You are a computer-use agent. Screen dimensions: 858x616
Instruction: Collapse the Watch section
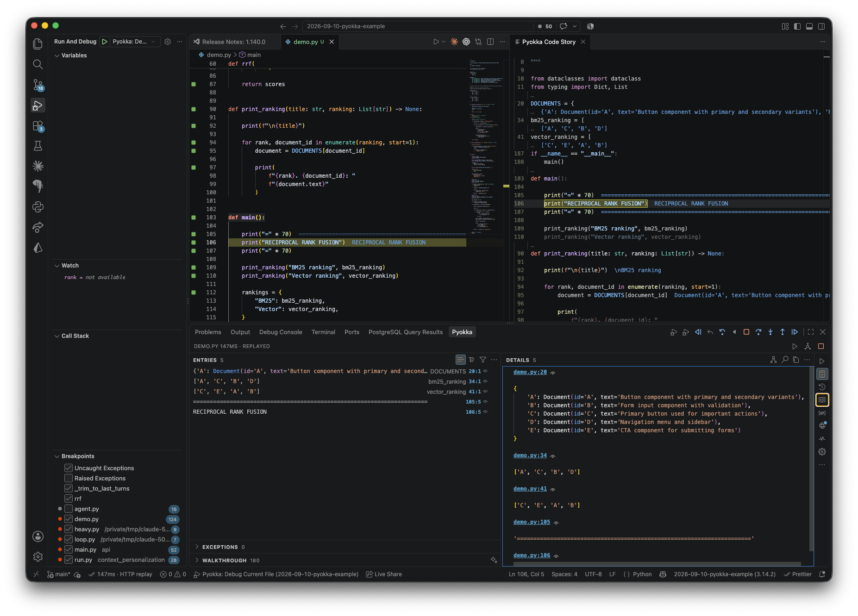pyautogui.click(x=66, y=265)
